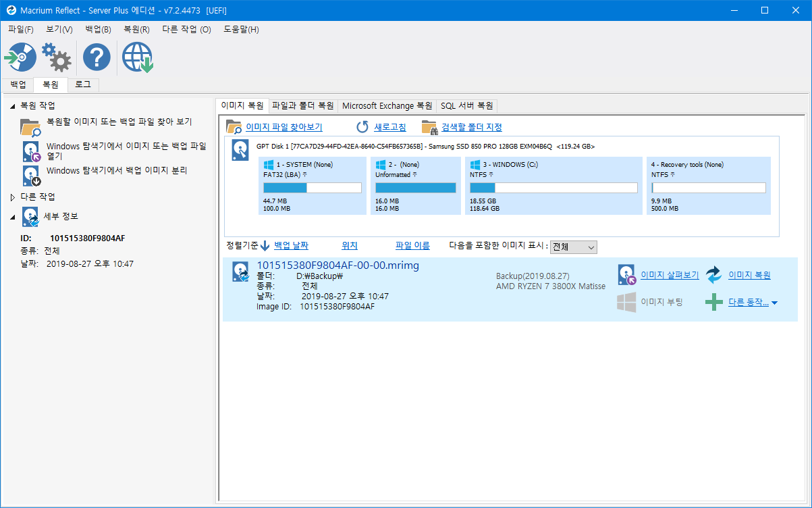
Task: Click WINDOWS (C:) partition usage bar
Action: (x=553, y=188)
